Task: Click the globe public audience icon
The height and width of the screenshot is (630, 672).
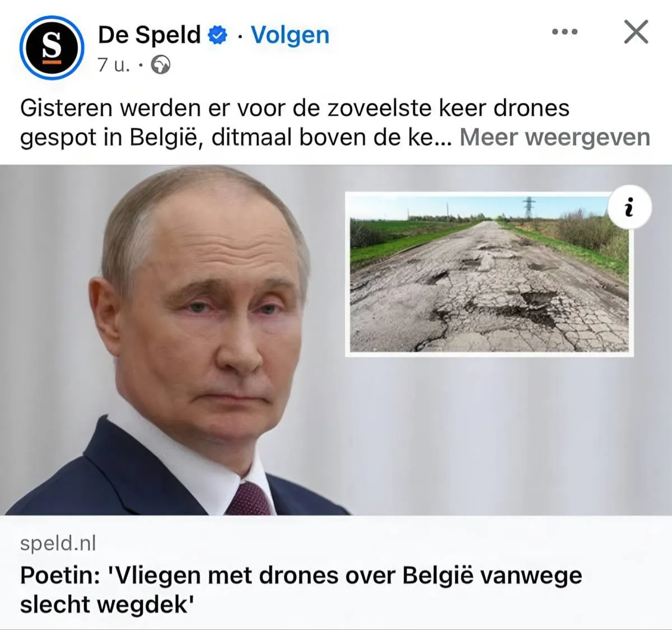Action: [x=161, y=66]
